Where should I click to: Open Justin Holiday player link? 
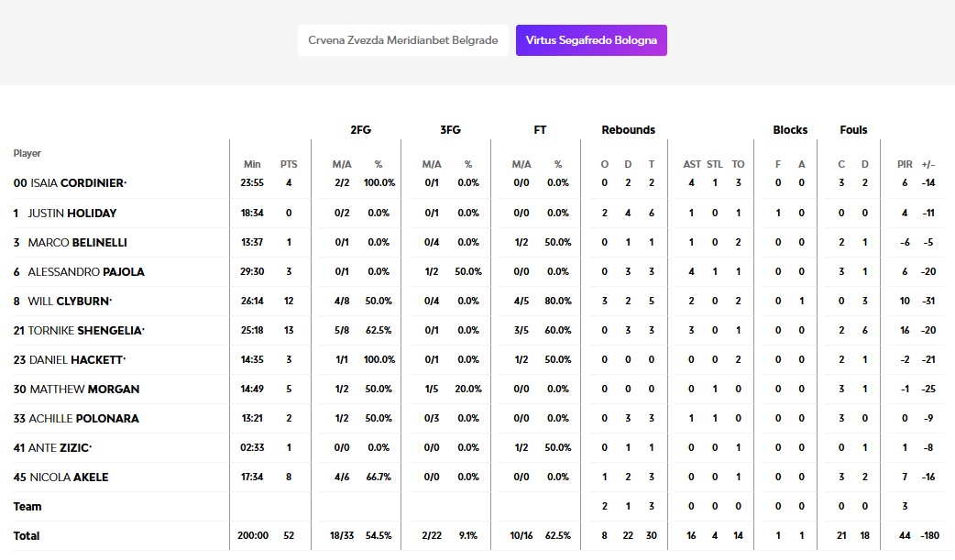coord(71,213)
